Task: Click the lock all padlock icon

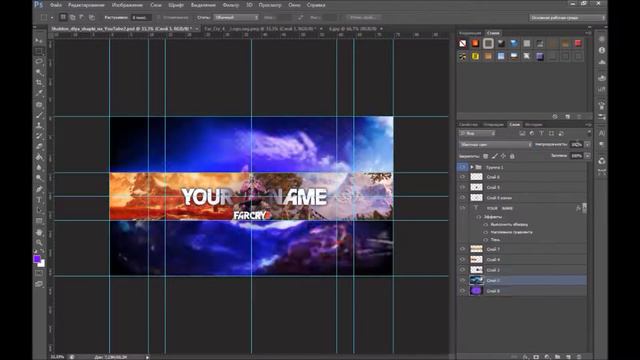Action: coord(512,156)
